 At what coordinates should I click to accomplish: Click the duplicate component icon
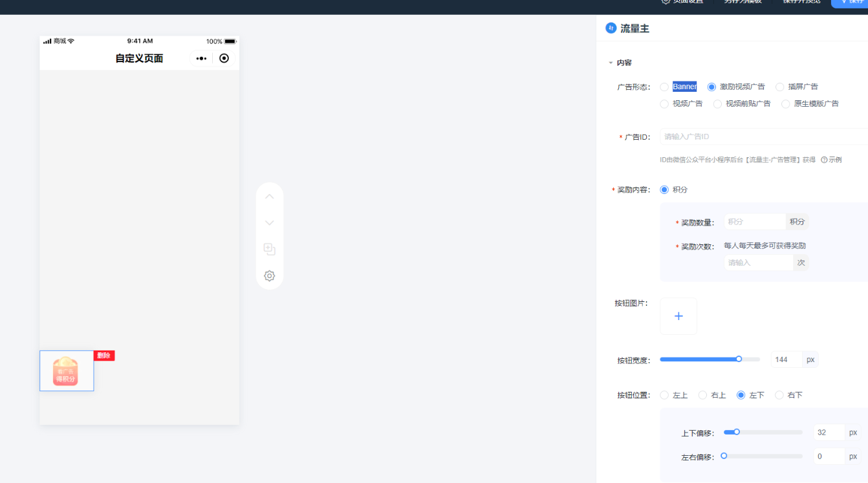pyautogui.click(x=270, y=250)
